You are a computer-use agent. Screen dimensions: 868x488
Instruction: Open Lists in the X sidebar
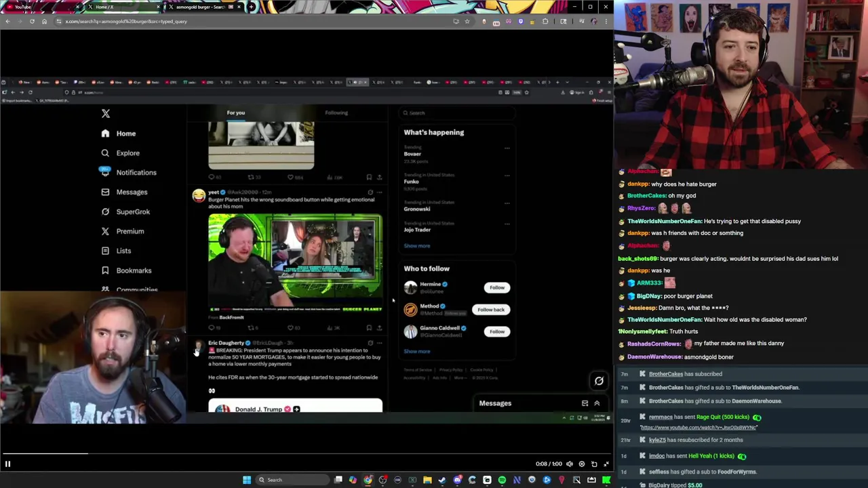click(116, 251)
